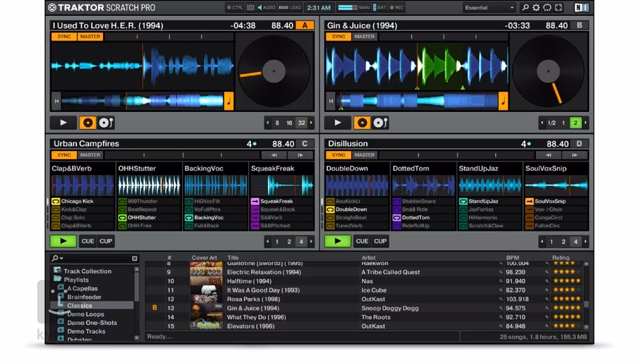
Task: Click the CUP button on Deck D
Action: tap(381, 241)
